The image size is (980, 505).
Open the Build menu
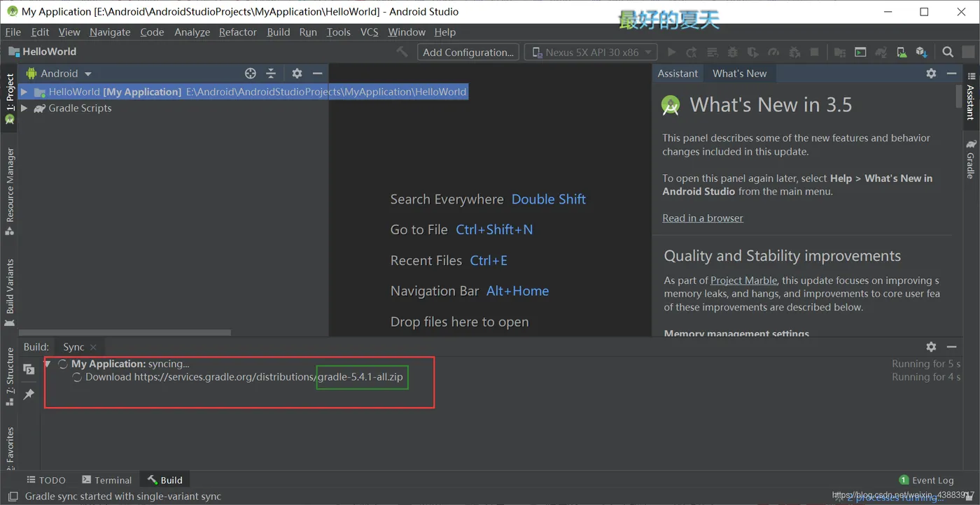279,32
